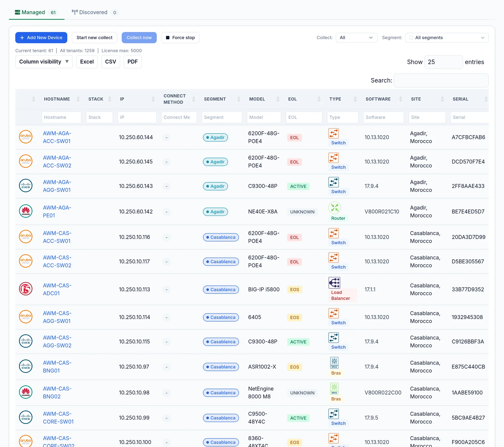Click the Aruba logo for AWM-AGA-ACC-SW01
The height and width of the screenshot is (447, 504).
click(26, 137)
